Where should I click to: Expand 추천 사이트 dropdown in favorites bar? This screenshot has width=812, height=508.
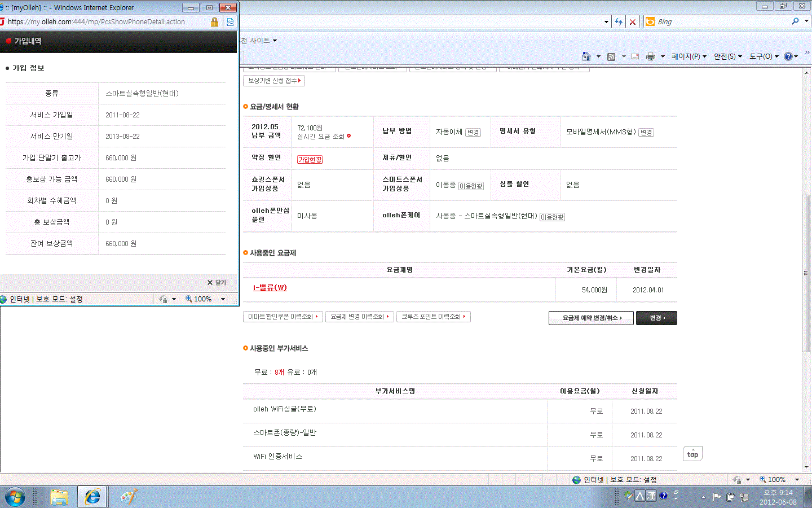275,41
